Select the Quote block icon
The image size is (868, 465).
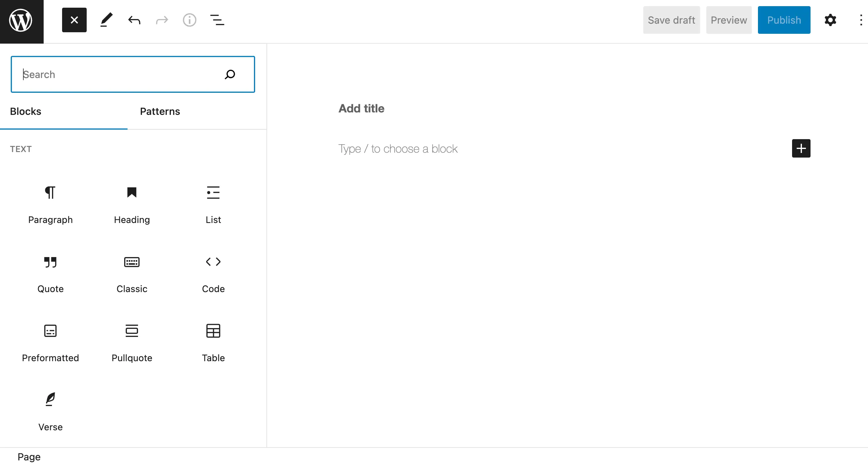pos(50,261)
